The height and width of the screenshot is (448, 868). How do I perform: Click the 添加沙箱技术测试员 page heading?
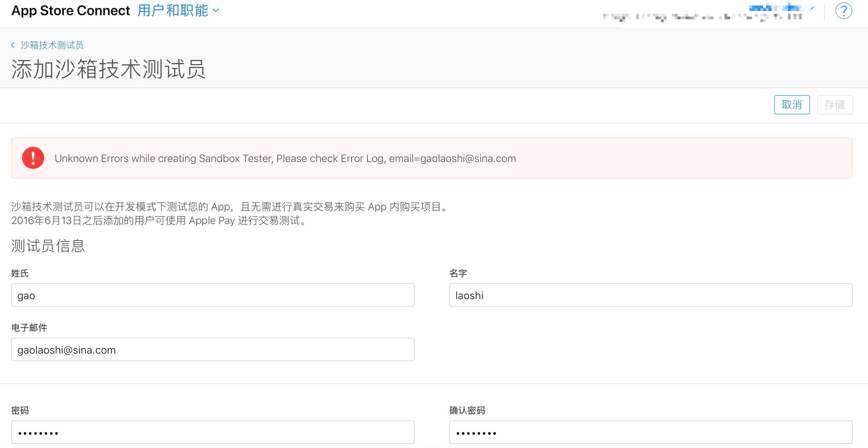(x=109, y=69)
